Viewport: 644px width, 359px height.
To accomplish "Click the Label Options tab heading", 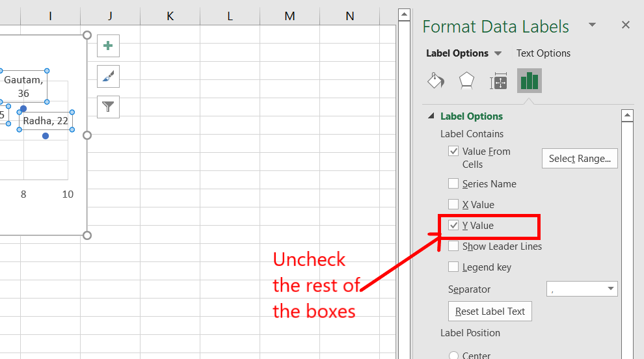I will (457, 53).
